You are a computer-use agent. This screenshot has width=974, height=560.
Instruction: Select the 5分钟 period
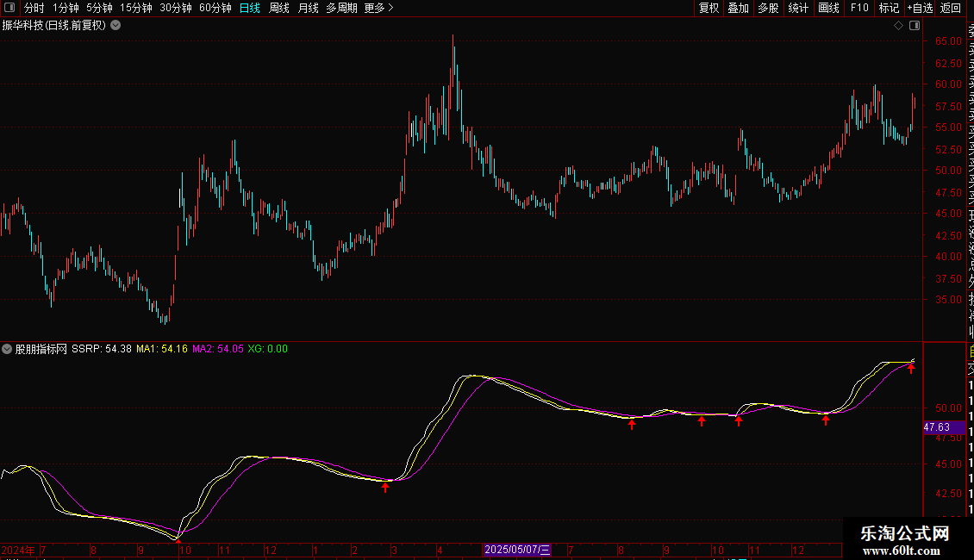tap(99, 8)
